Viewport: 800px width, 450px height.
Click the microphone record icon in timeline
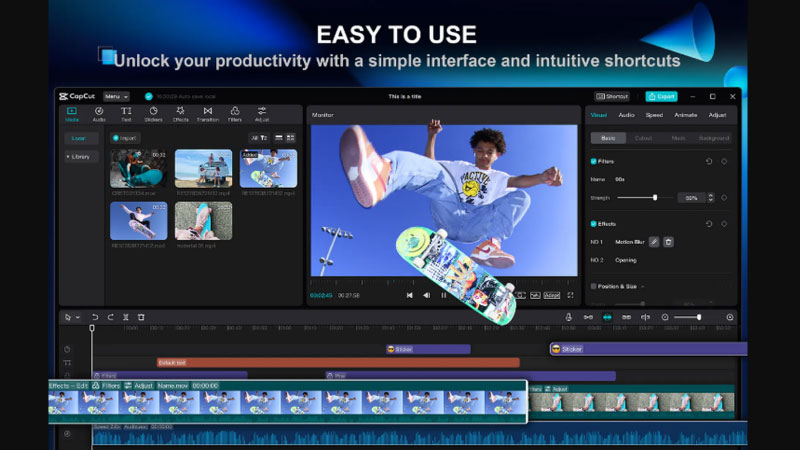(568, 317)
